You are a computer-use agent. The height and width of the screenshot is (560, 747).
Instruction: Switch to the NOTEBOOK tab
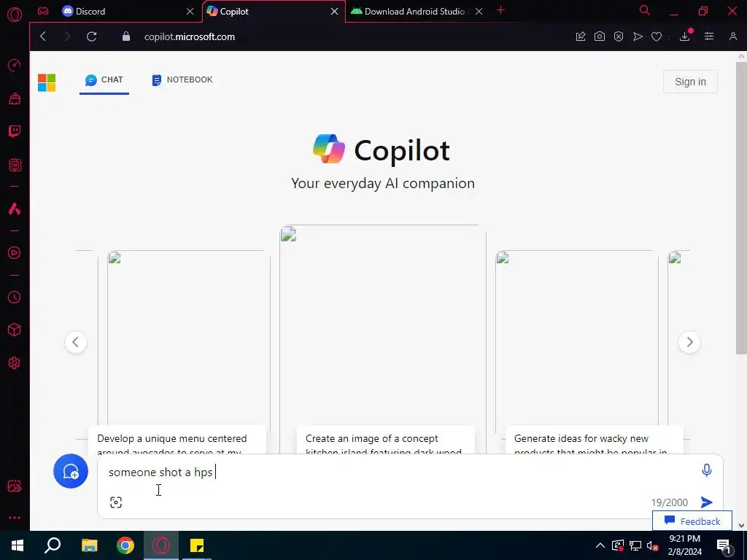pyautogui.click(x=182, y=80)
